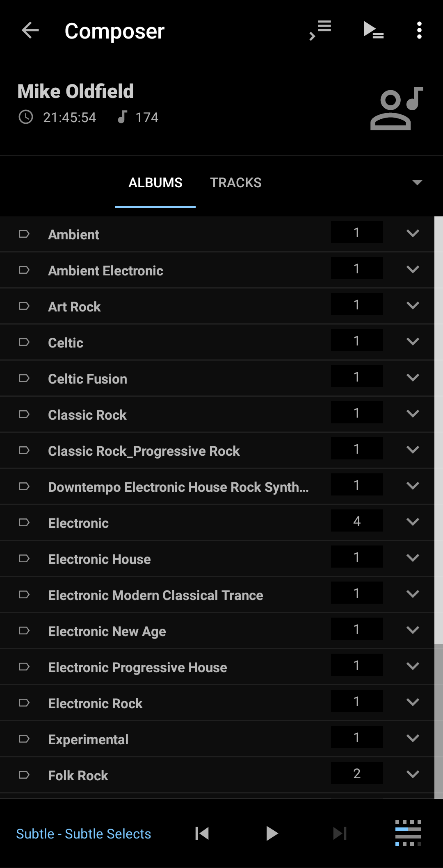Select the ALBUMS tab
The width and height of the screenshot is (443, 868).
(155, 183)
